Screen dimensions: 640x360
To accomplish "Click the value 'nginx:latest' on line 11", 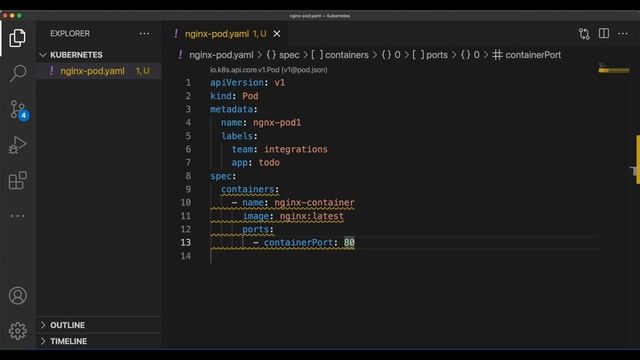I will [x=311, y=216].
